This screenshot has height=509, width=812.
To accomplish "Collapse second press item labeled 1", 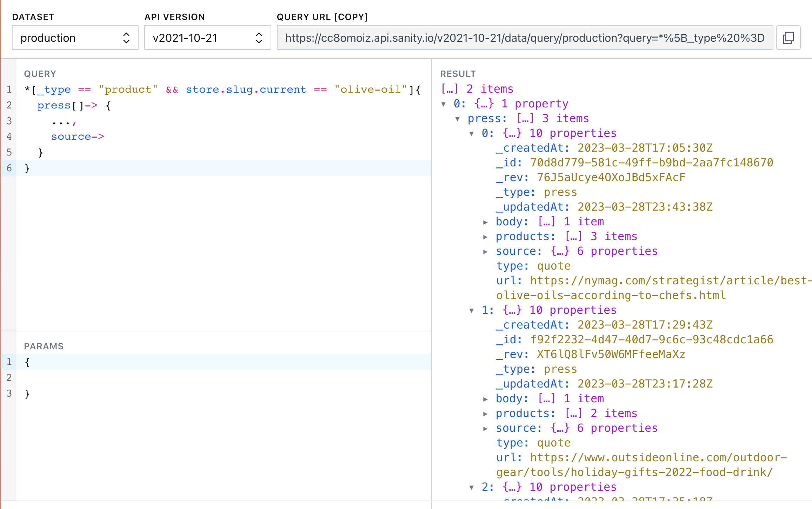I will click(472, 310).
